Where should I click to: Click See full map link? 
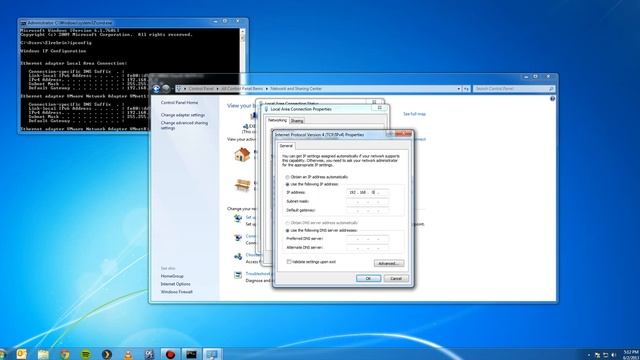tap(414, 114)
